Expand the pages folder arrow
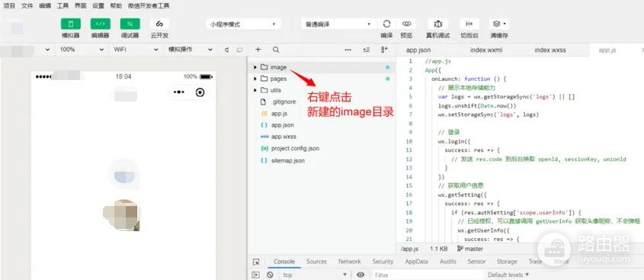 (x=255, y=79)
